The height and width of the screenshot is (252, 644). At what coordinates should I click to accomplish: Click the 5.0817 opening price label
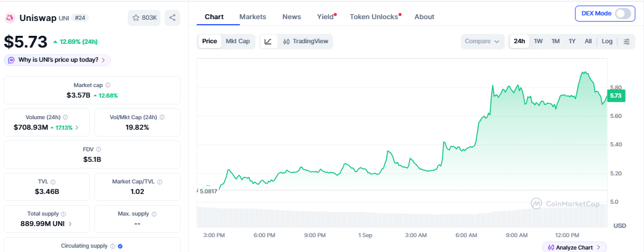(208, 191)
